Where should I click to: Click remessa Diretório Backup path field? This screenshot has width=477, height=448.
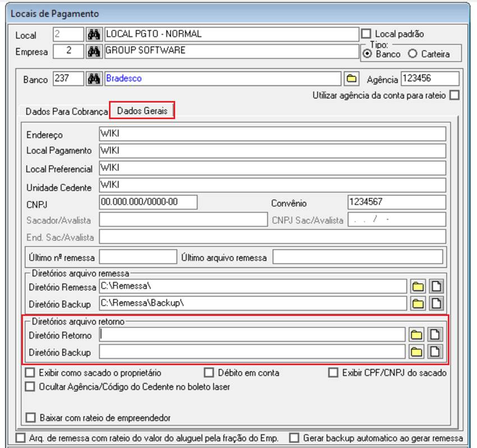coord(253,303)
